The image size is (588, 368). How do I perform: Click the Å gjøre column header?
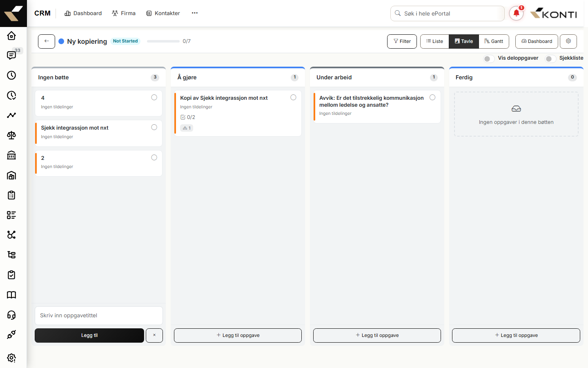pos(238,77)
